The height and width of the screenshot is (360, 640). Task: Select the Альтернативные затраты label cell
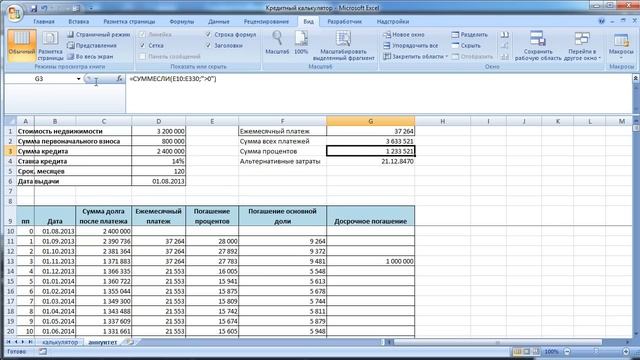(282, 161)
